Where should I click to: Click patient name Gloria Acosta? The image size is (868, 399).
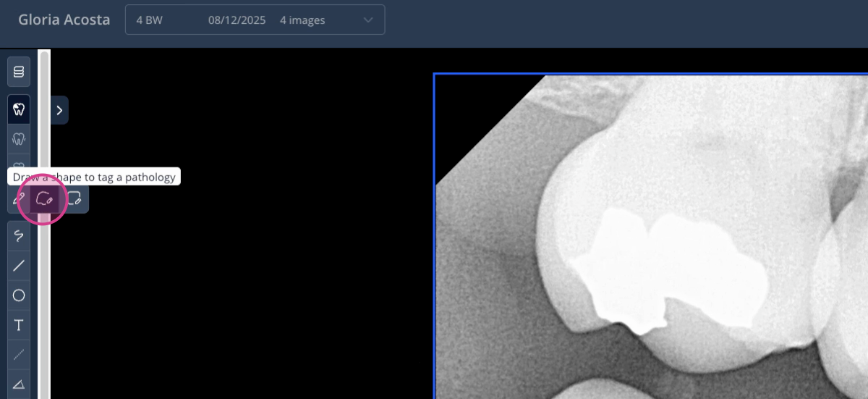[64, 20]
